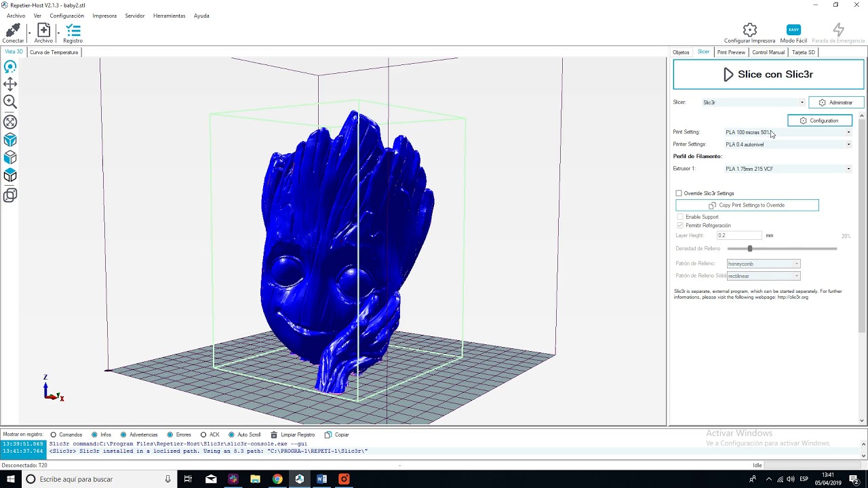
Task: Toggle the Registro log icon
Action: click(73, 30)
